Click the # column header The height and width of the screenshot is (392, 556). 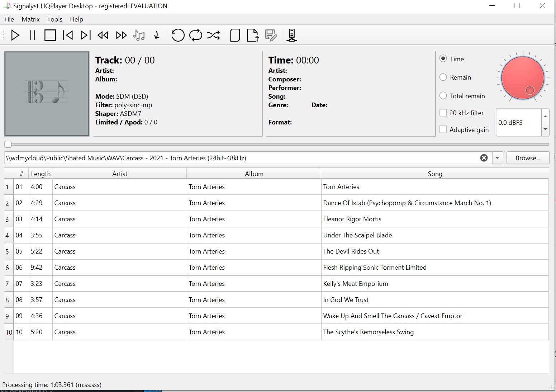(22, 174)
